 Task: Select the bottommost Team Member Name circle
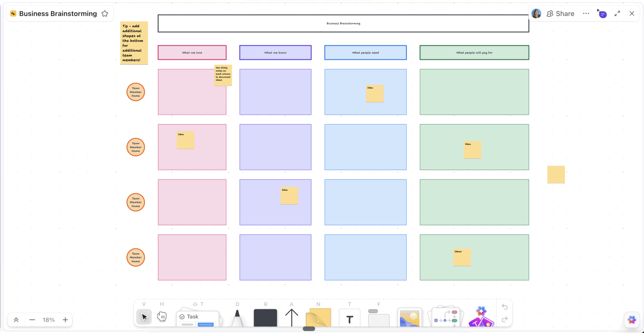[136, 258]
